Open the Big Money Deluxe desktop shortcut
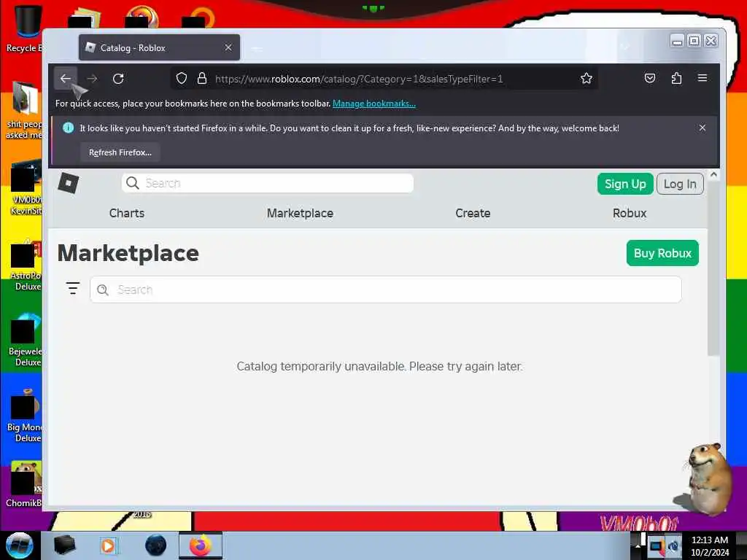 24,415
